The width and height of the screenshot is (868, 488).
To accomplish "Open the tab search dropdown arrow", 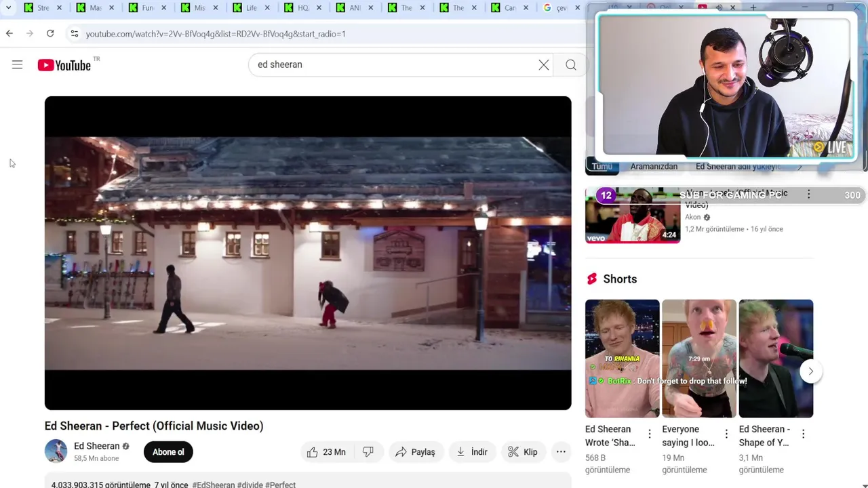I will (x=8, y=7).
